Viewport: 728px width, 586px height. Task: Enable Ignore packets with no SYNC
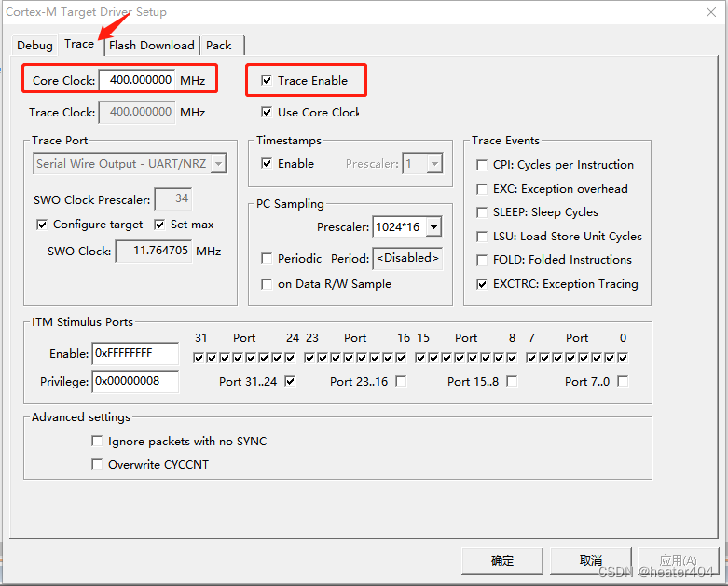coord(97,441)
